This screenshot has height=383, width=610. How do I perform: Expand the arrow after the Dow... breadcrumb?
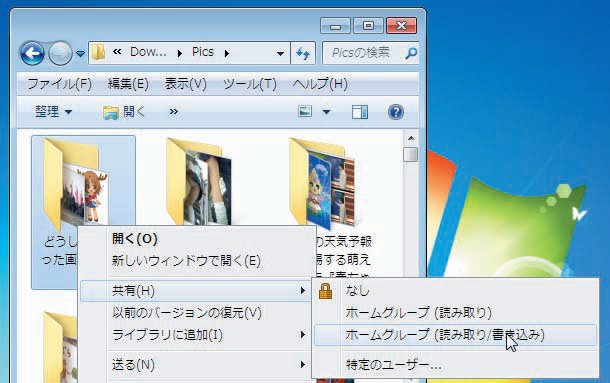click(179, 53)
